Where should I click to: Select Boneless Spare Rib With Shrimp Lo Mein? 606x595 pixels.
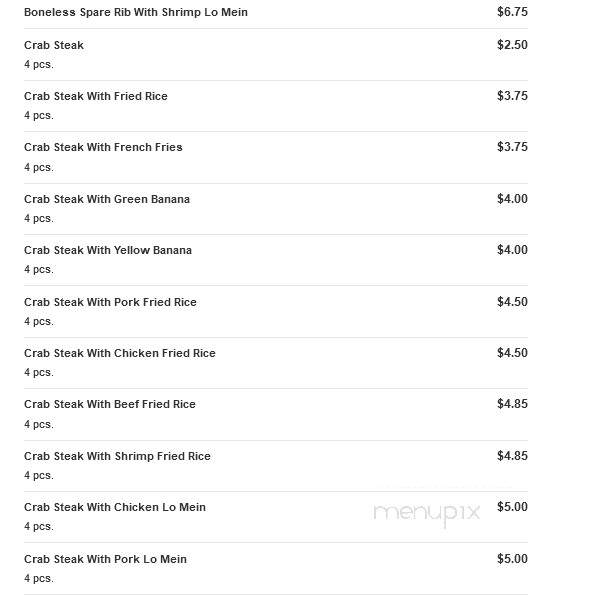136,12
